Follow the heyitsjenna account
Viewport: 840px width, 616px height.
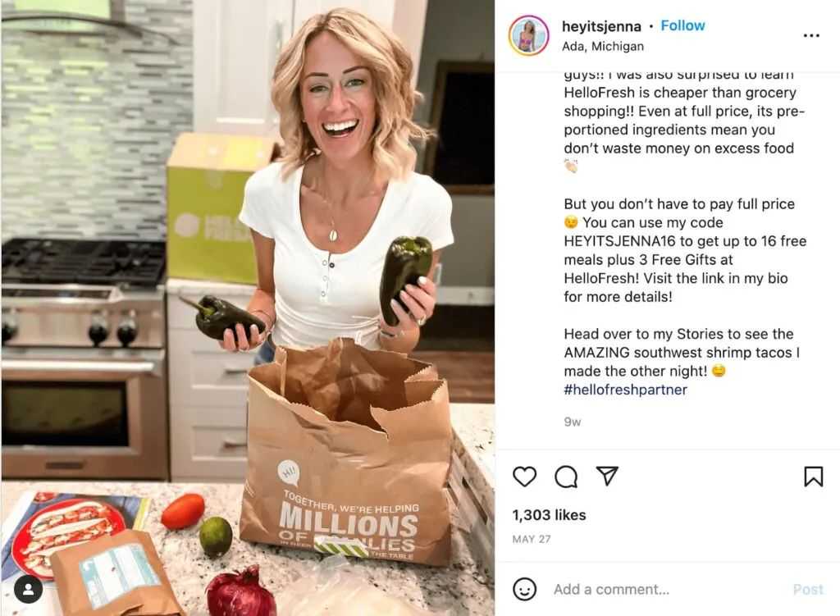pos(682,25)
